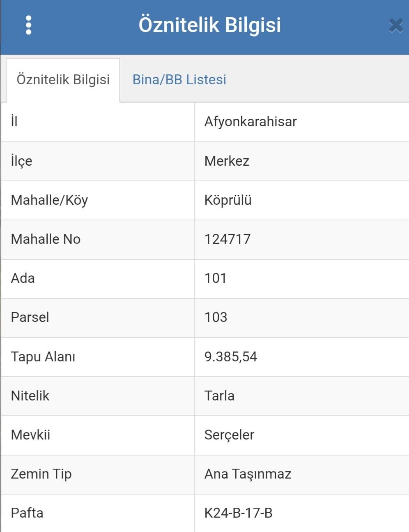Select the Öznitelik Bilgisi tab
Screen dimensions: 409x532
click(x=63, y=79)
